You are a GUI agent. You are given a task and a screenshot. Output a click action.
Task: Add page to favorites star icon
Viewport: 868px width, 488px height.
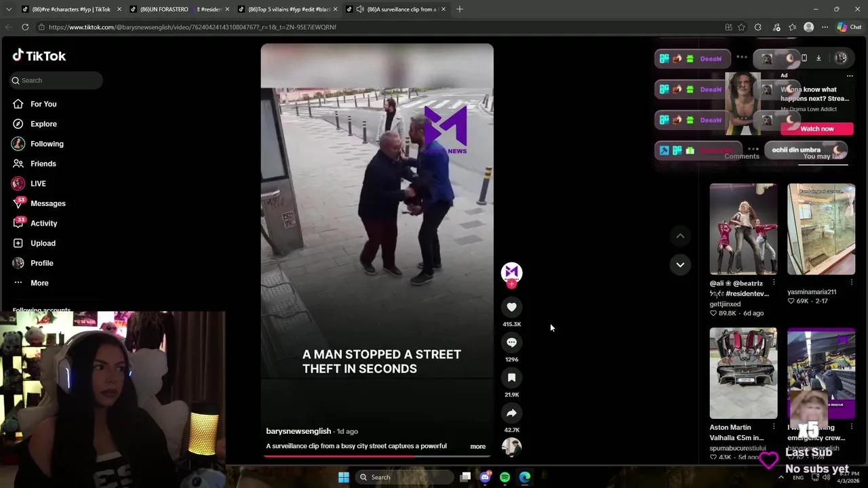point(741,27)
